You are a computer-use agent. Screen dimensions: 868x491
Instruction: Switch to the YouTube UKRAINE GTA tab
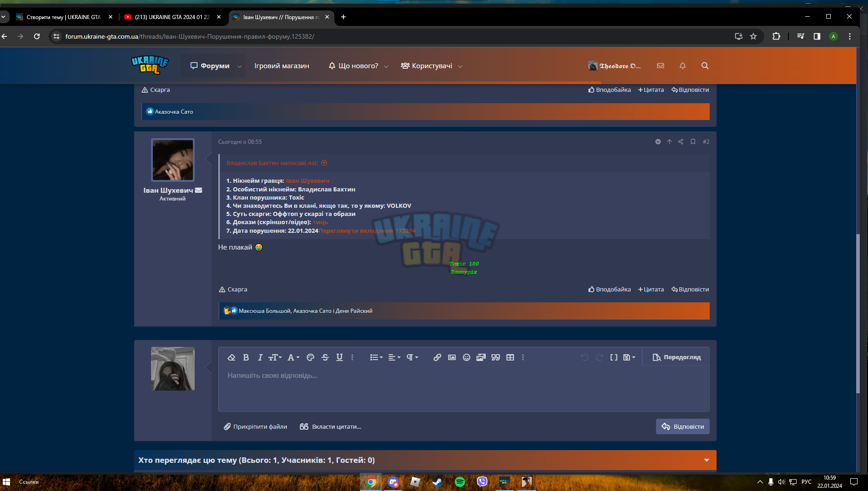(x=172, y=17)
